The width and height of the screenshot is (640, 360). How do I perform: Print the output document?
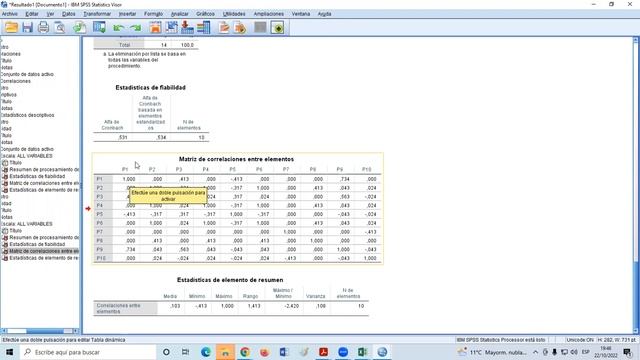pos(43,27)
